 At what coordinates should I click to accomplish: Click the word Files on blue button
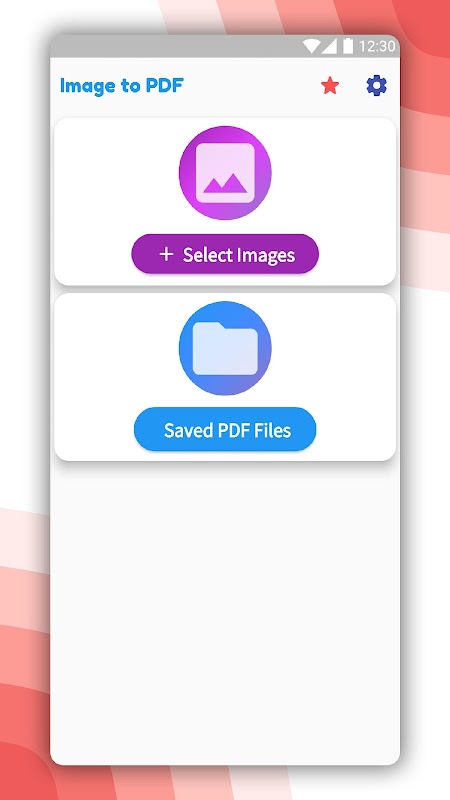click(x=273, y=430)
